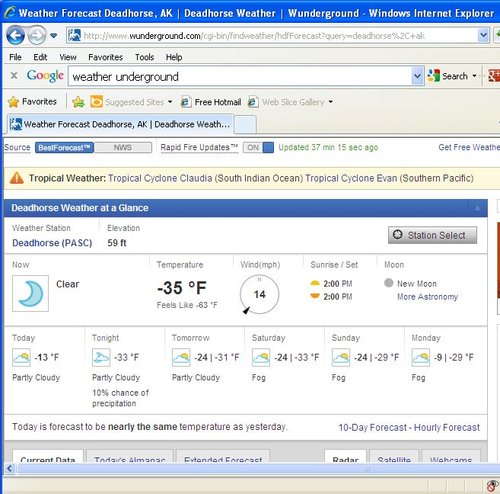500x494 pixels.
Task: Click the Rapid Fire Updates label
Action: pyautogui.click(x=199, y=147)
